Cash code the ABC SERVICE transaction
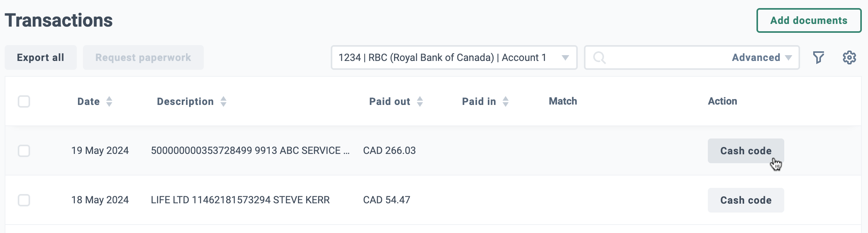 [x=746, y=151]
